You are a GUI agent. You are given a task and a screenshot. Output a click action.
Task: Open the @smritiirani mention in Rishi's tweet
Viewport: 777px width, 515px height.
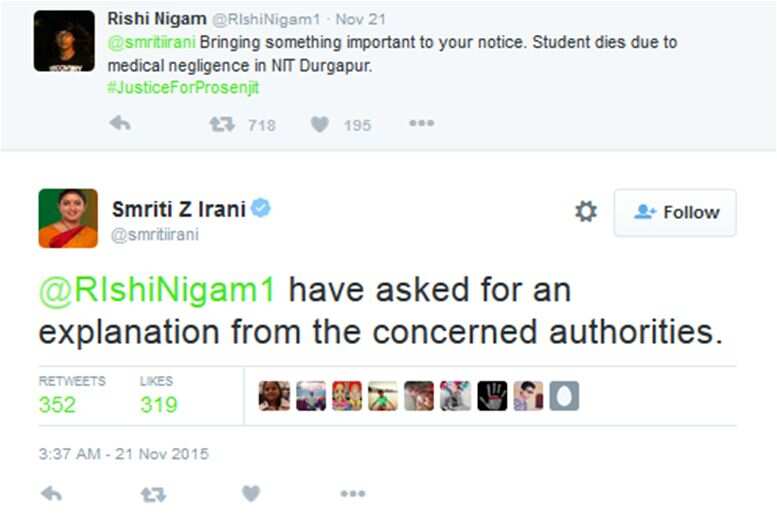pos(152,42)
